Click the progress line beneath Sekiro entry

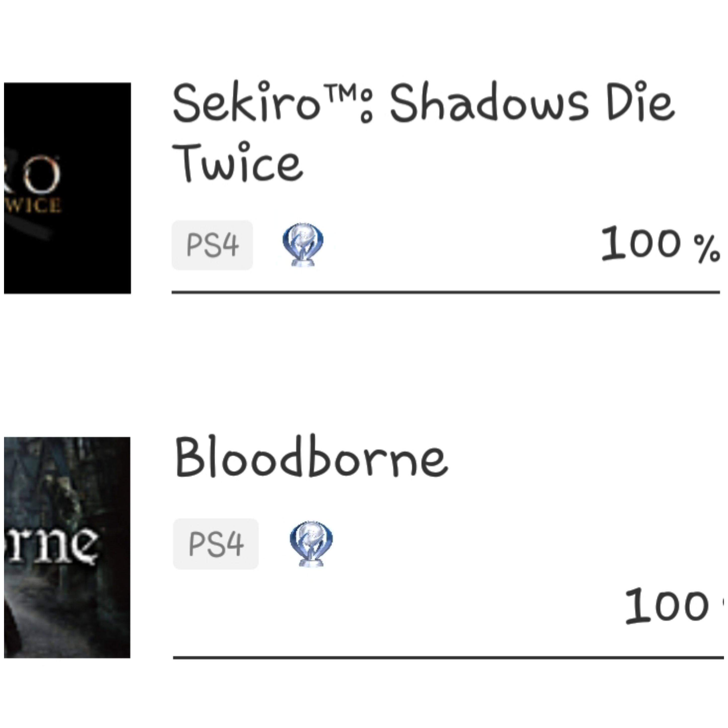click(446, 292)
